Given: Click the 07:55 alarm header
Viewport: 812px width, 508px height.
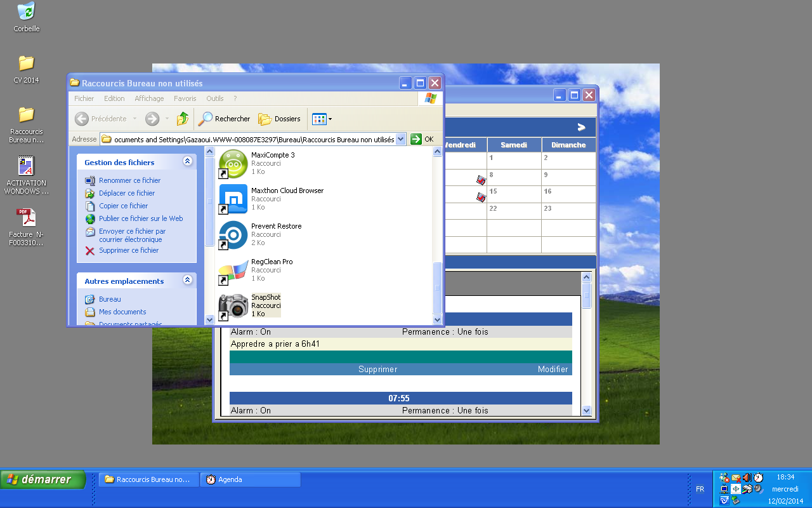Looking at the screenshot, I should point(400,398).
